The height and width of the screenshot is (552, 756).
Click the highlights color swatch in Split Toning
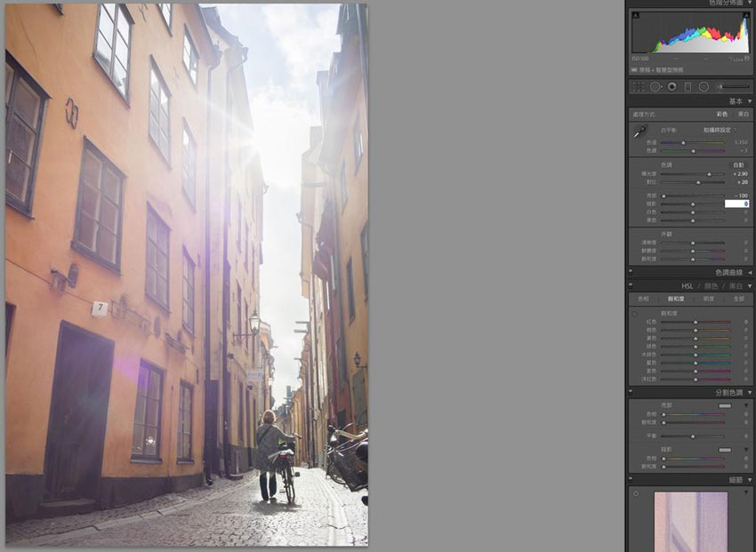point(725,405)
